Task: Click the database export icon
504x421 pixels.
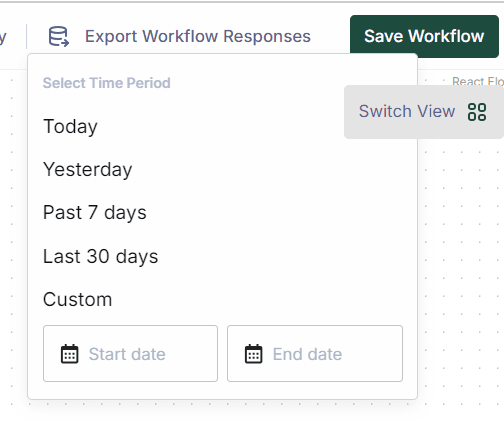Action: coord(59,36)
